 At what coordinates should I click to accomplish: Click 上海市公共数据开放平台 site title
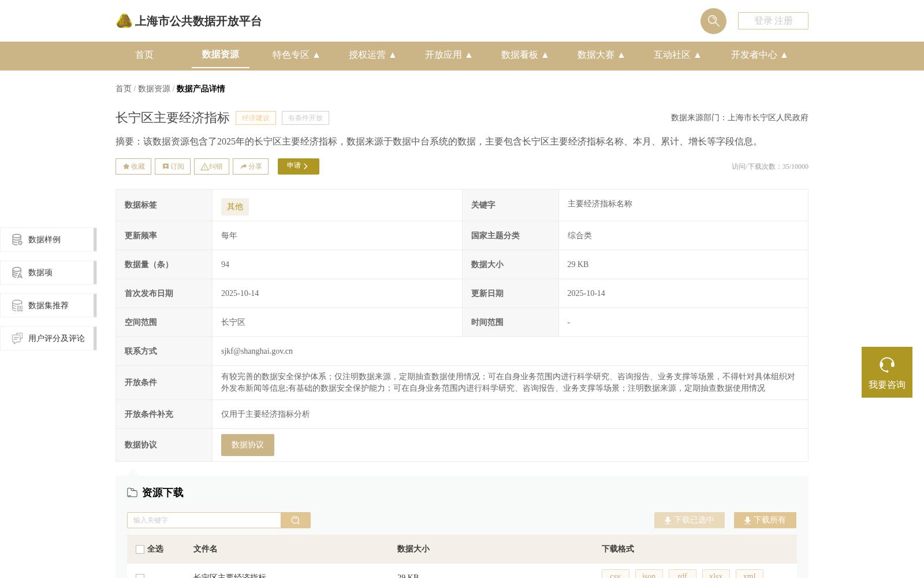coord(198,21)
